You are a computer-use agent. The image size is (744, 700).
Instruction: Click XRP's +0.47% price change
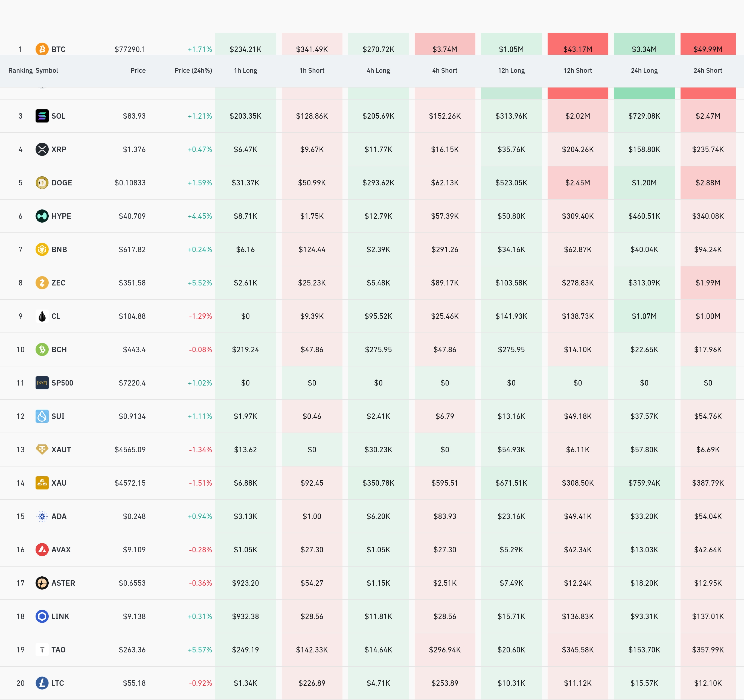[x=200, y=149]
